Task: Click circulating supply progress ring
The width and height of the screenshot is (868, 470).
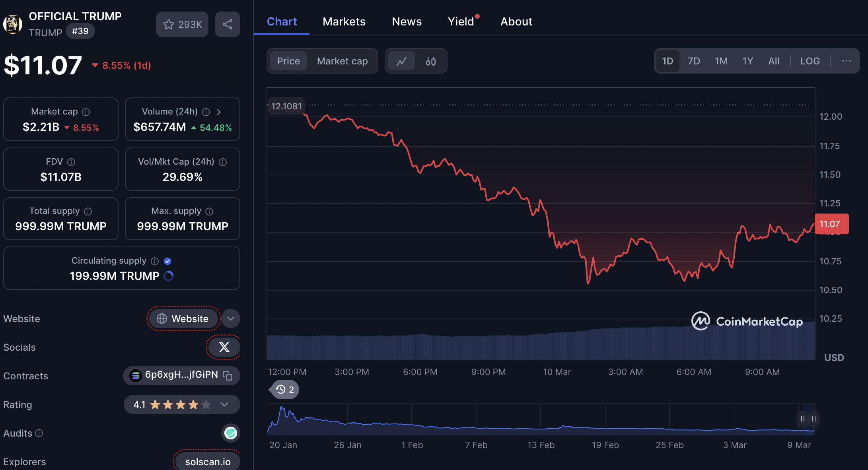Action: [x=169, y=276]
